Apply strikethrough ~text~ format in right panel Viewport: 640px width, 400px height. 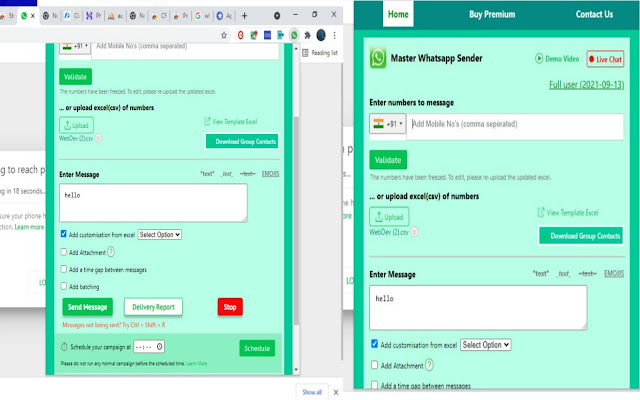pos(587,273)
